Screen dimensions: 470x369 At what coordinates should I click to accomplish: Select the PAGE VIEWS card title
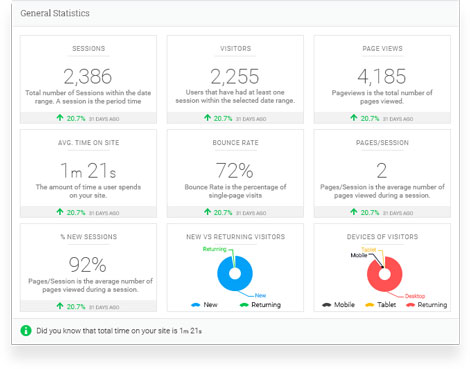[382, 49]
